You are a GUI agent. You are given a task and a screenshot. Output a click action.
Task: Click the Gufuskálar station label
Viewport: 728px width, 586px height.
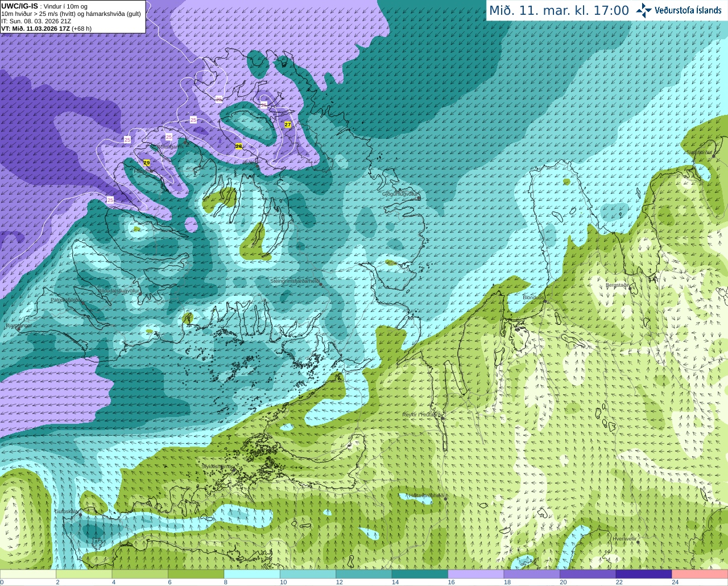pyautogui.click(x=67, y=511)
